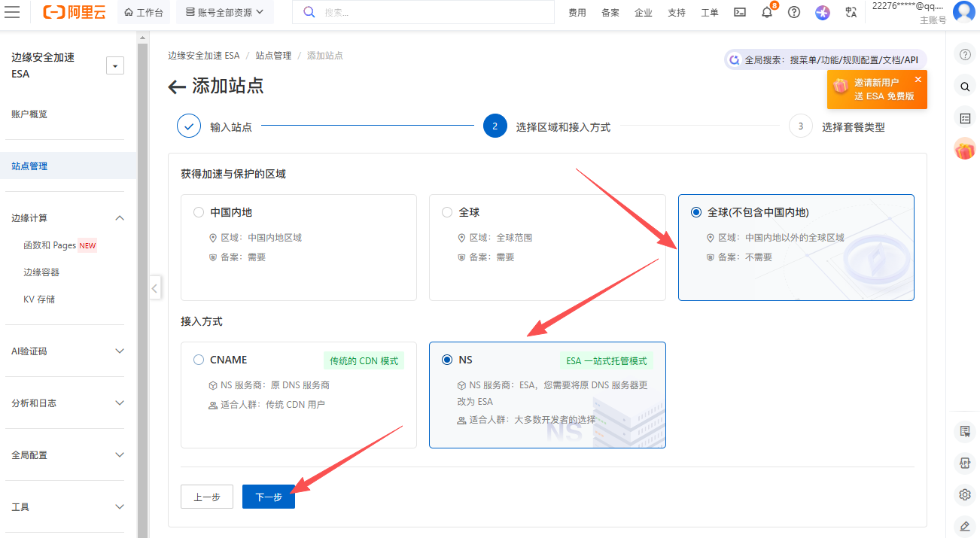Click the magnifier icon in the search box
The width and height of the screenshot is (980, 538).
309,12
